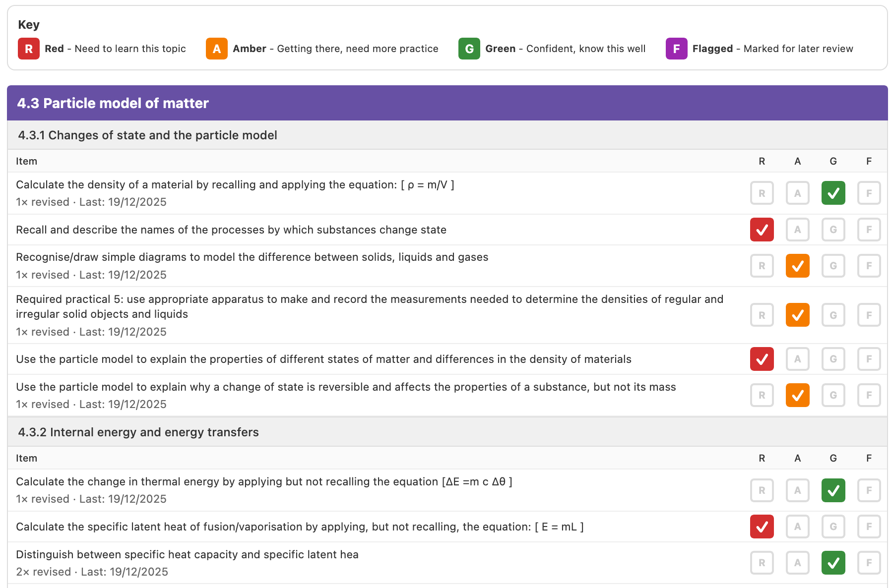Flag Required practical 5 for later review
The width and height of the screenshot is (892, 588).
tap(869, 315)
